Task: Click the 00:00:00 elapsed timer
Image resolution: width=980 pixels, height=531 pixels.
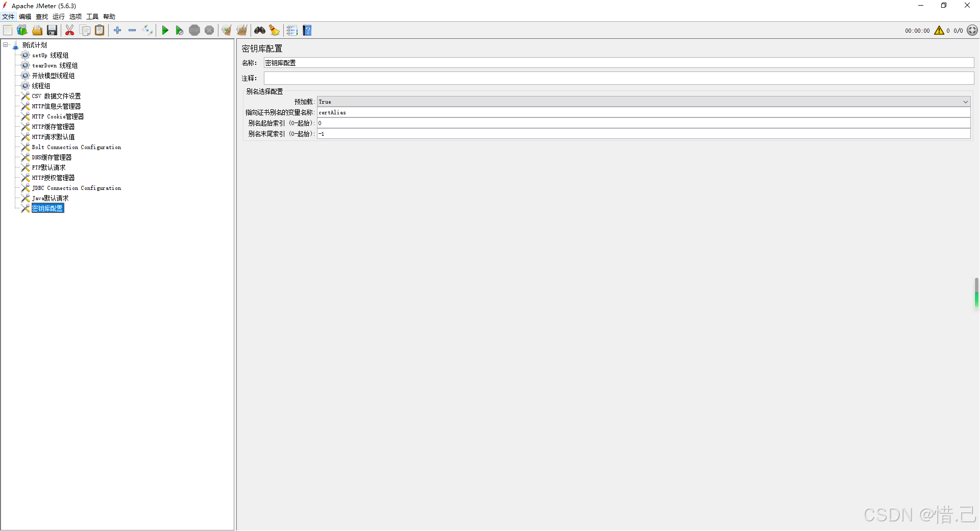Action: click(917, 31)
